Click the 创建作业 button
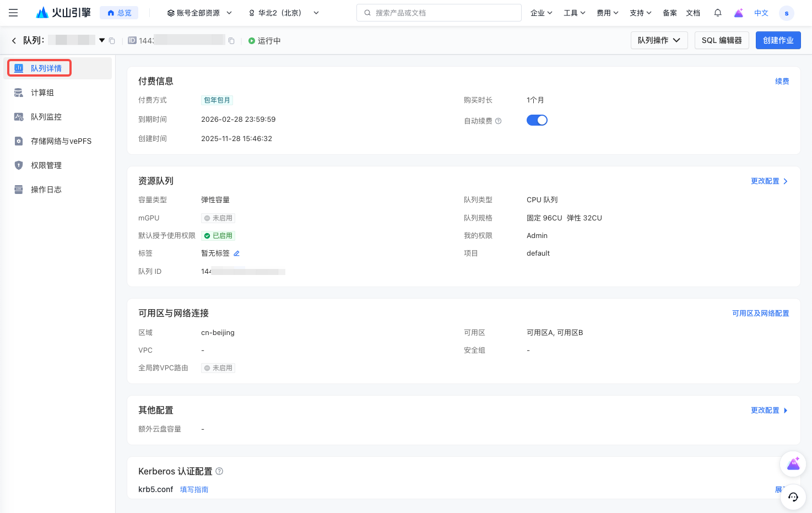 [x=778, y=40]
